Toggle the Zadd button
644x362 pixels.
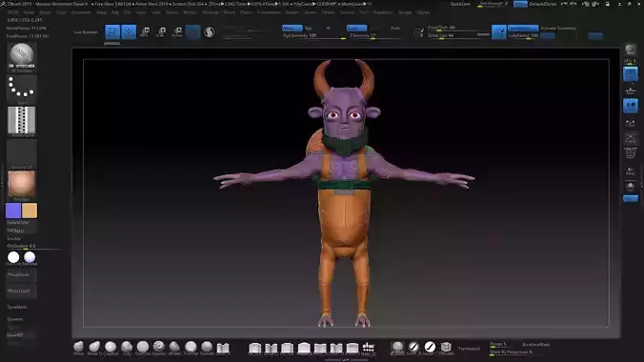coord(356,28)
